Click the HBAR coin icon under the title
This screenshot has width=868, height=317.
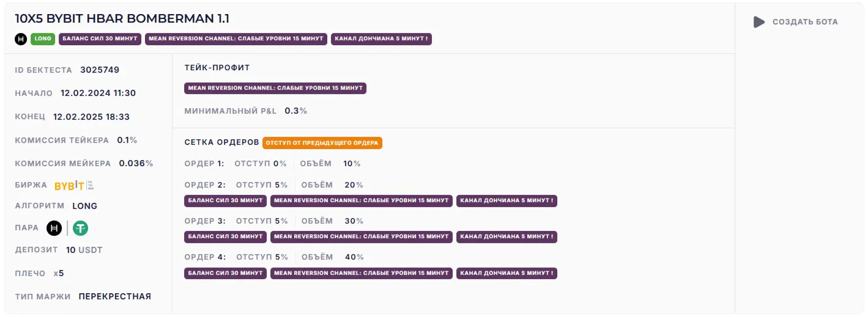coord(21,39)
